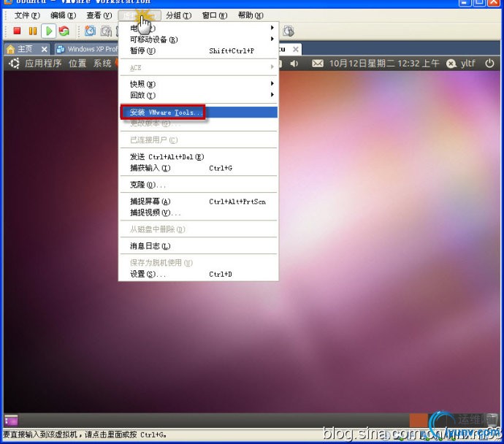Select 克隆(O)... from the menu

coord(199,185)
